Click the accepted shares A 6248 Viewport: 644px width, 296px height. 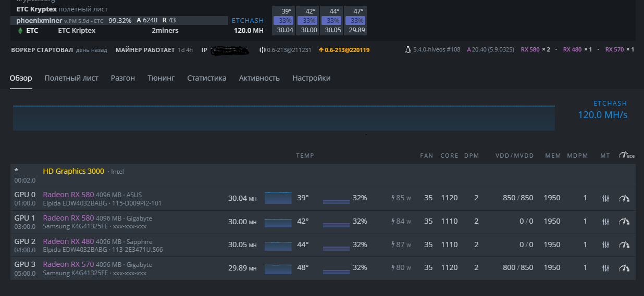click(x=147, y=20)
